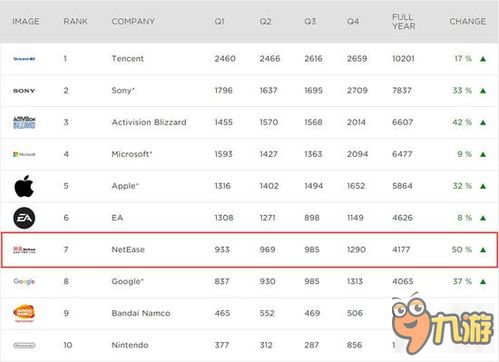
Task: Click the Tencent logo image
Action: point(24,59)
